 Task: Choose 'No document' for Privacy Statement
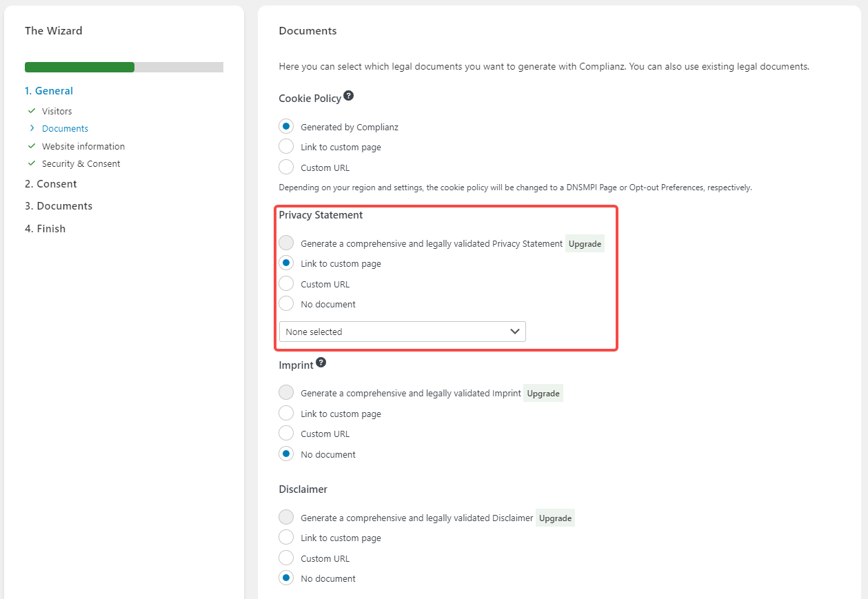pos(286,304)
